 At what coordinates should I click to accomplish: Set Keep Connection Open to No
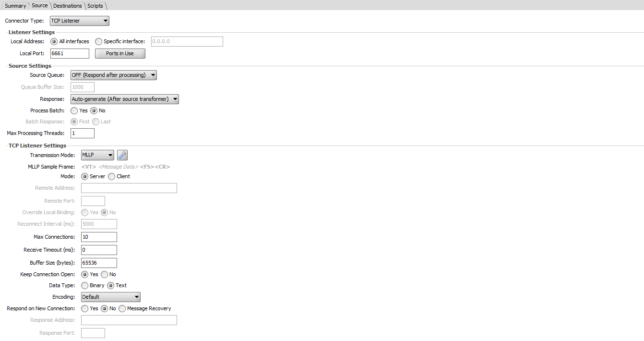click(x=105, y=275)
